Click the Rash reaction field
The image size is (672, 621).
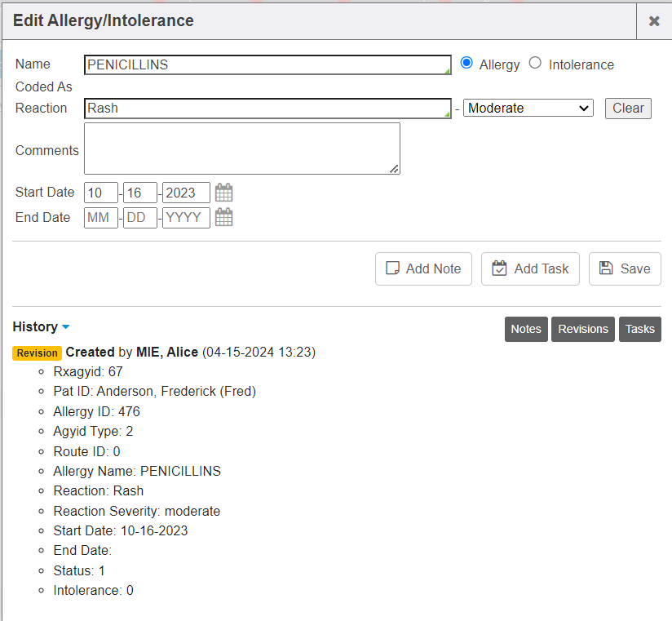click(267, 108)
